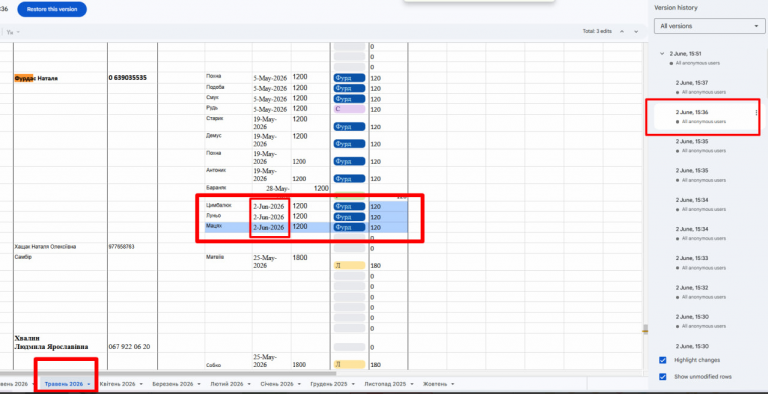Collapse the 2 June, 15:51 version group
The width and height of the screenshot is (768, 394).
click(x=662, y=53)
